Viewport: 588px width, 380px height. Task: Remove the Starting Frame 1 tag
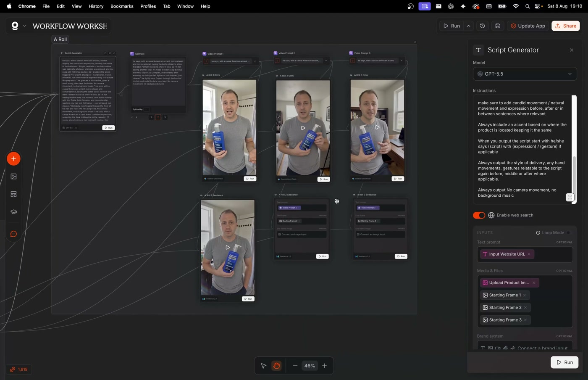coord(525,295)
